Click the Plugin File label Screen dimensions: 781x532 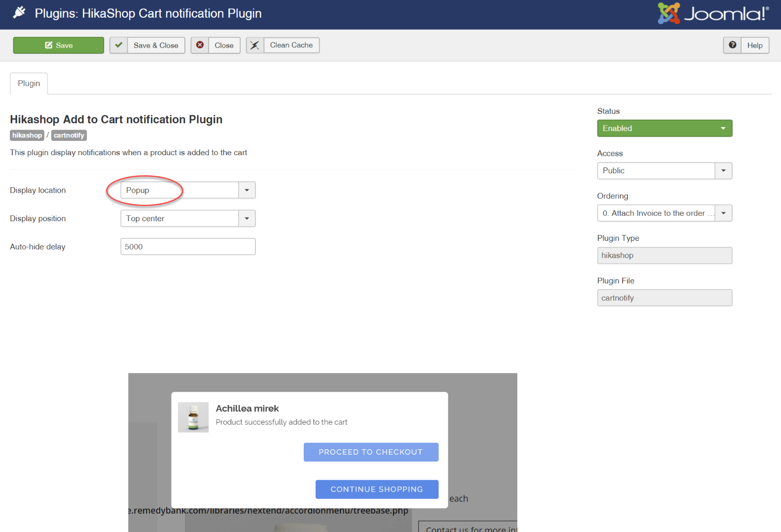616,281
